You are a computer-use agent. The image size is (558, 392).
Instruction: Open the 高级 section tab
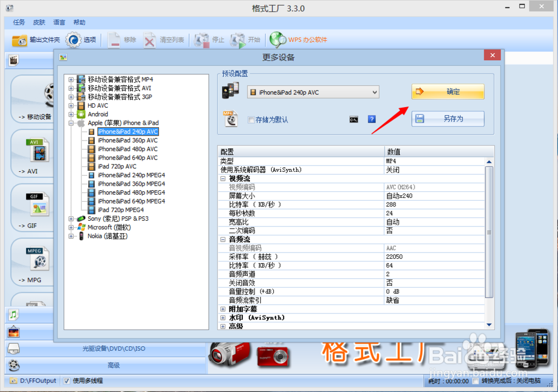114,365
